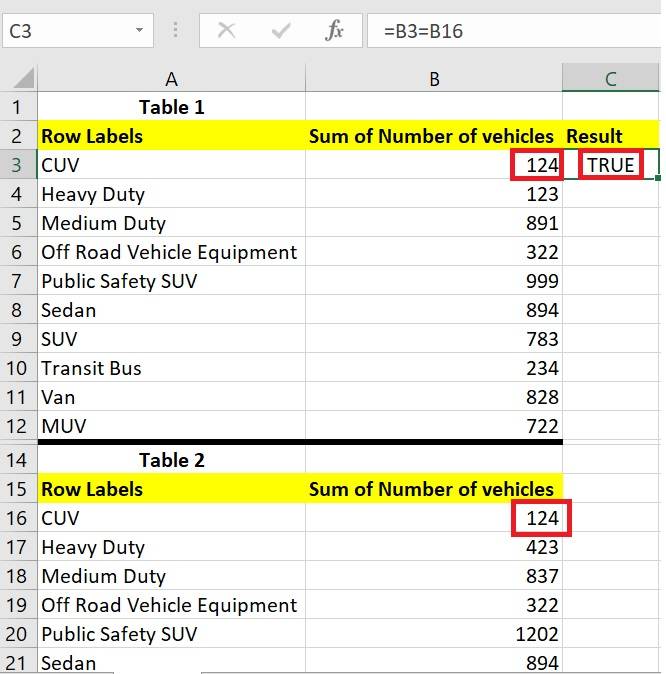Image resolution: width=666 pixels, height=674 pixels.
Task: Click cell B20 with value 1202
Action: click(x=433, y=634)
